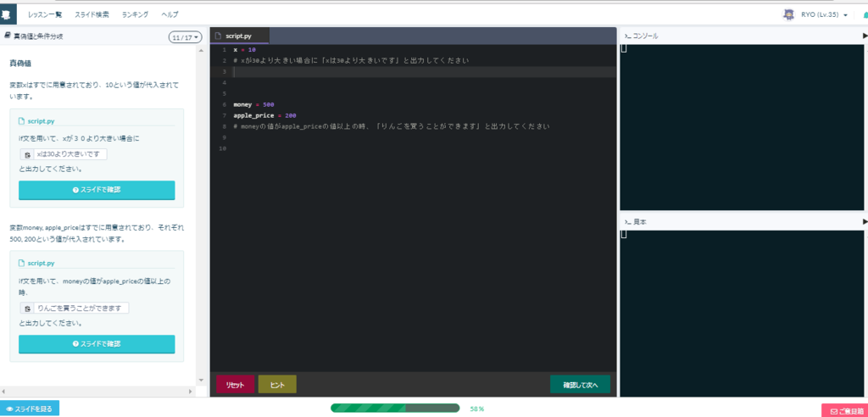The height and width of the screenshot is (417, 868).
Task: Click the comment on editor line 2
Action: [x=352, y=61]
